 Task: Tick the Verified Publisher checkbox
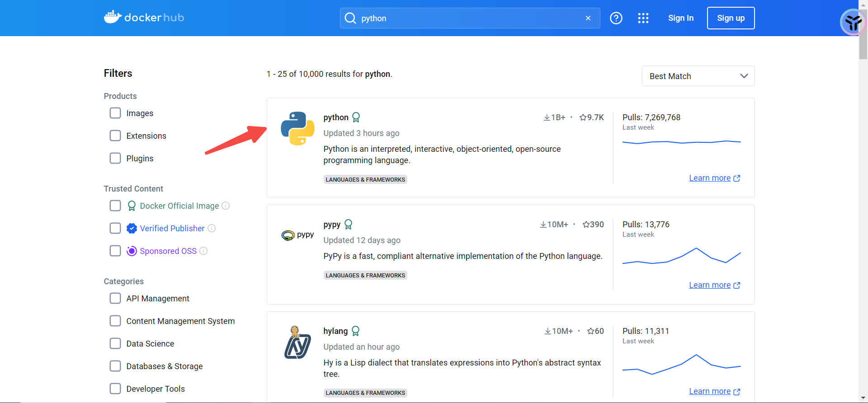[115, 228]
